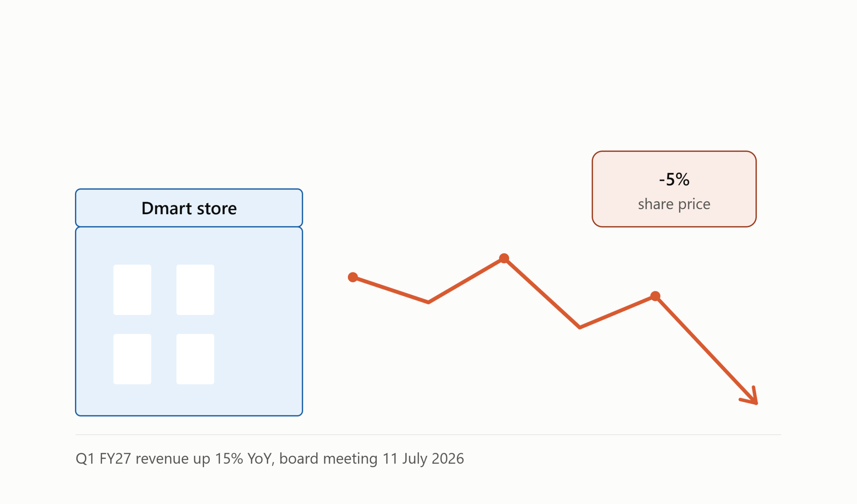Click the board meeting 11 July 2026 text

(372, 459)
